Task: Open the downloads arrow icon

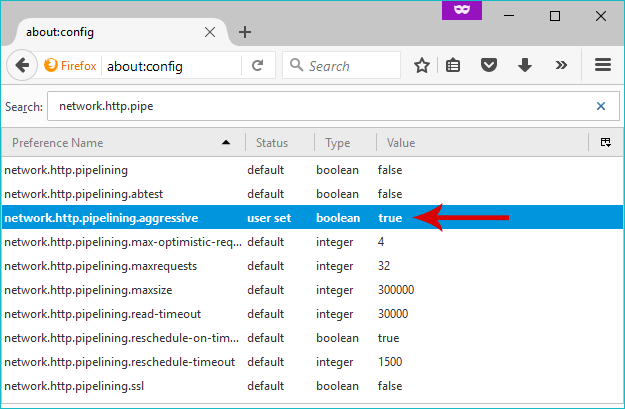Action: click(x=525, y=65)
